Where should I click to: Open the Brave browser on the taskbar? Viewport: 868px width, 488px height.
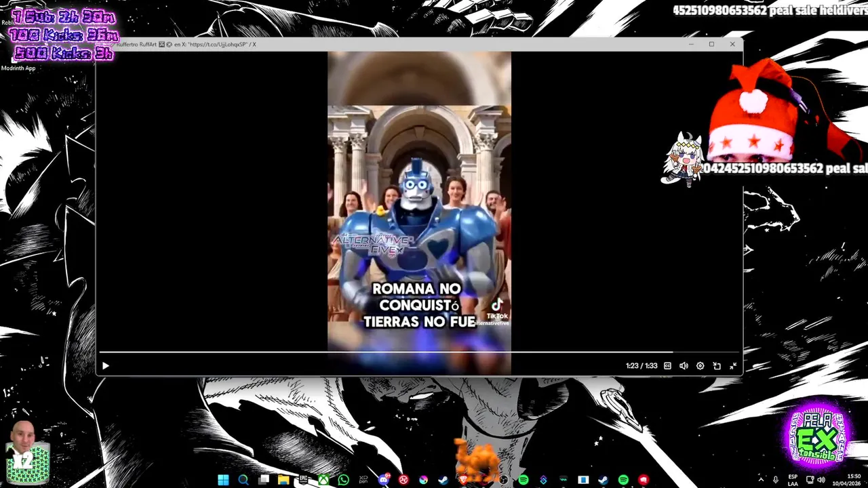[x=463, y=480]
